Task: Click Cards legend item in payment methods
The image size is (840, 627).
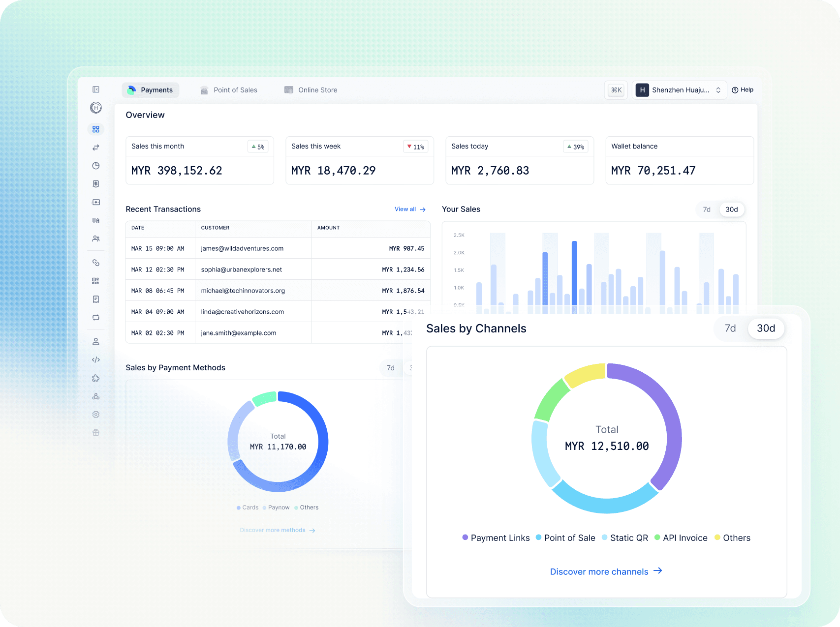Action: (248, 508)
